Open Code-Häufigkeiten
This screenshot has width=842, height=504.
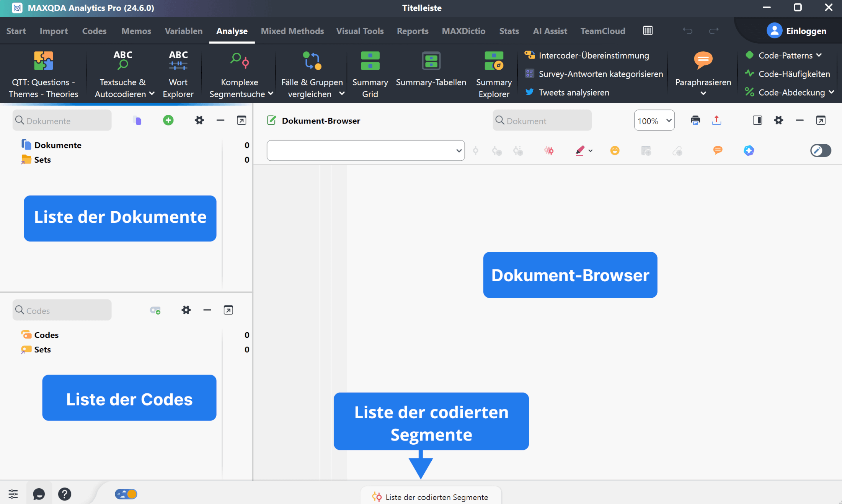pos(788,74)
